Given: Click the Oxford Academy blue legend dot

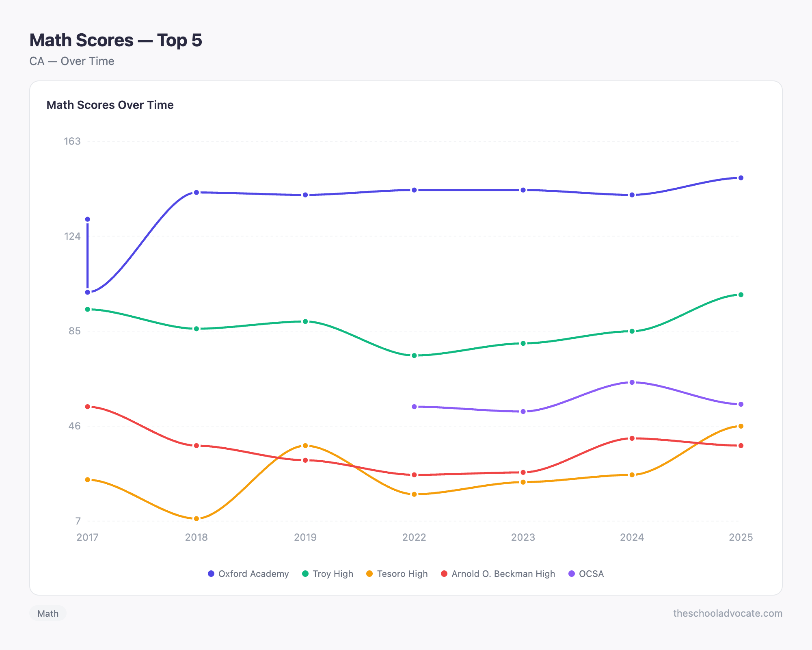Looking at the screenshot, I should (x=211, y=574).
